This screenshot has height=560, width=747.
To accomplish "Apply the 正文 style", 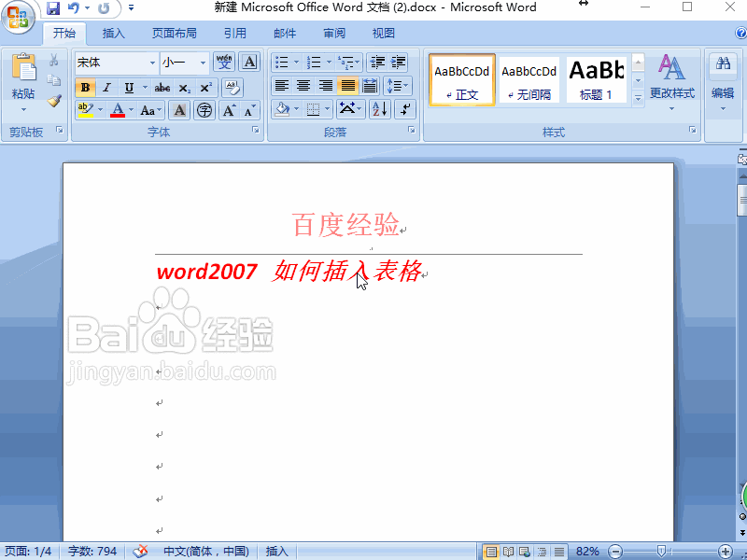I will coord(461,79).
